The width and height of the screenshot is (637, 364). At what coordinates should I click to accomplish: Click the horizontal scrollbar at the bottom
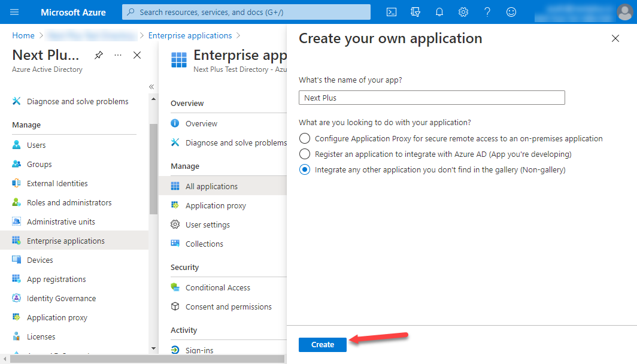tap(147, 359)
